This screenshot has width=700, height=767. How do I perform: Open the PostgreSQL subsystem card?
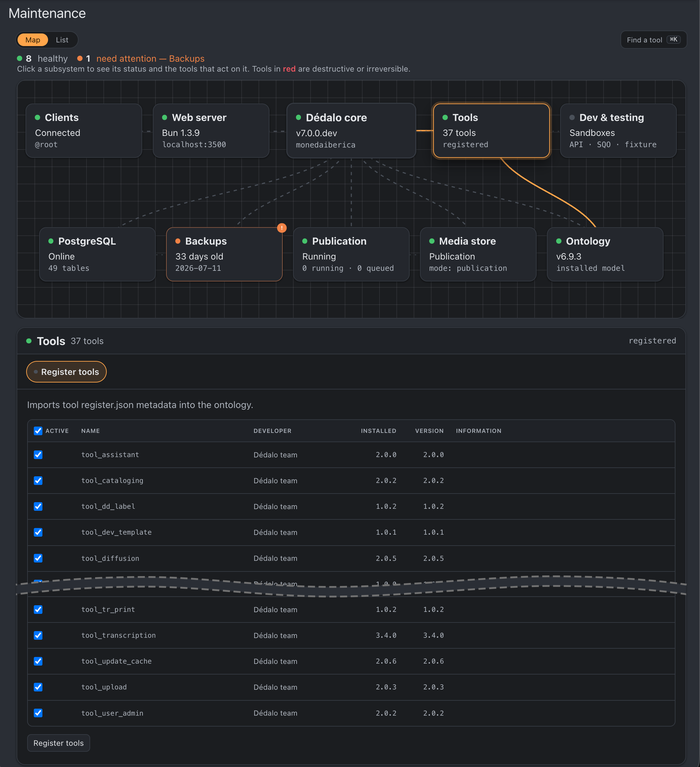(x=97, y=254)
